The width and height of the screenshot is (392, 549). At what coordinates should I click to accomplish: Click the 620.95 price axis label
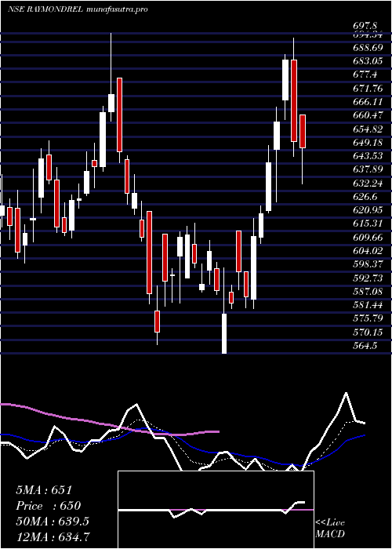coord(367,210)
